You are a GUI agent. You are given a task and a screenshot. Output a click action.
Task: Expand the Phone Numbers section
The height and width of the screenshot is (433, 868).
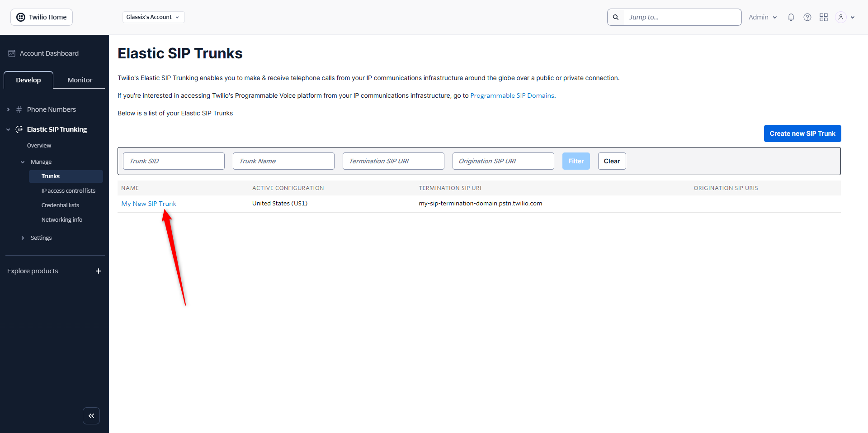click(x=8, y=109)
